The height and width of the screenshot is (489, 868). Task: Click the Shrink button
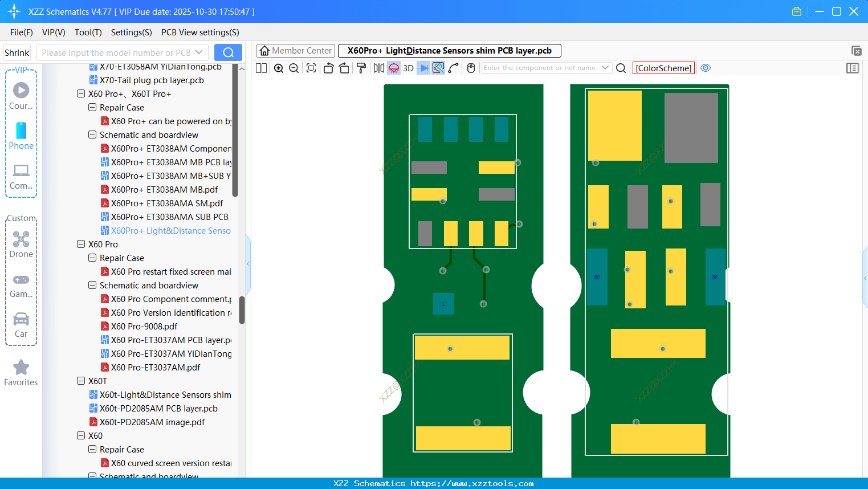click(x=17, y=52)
